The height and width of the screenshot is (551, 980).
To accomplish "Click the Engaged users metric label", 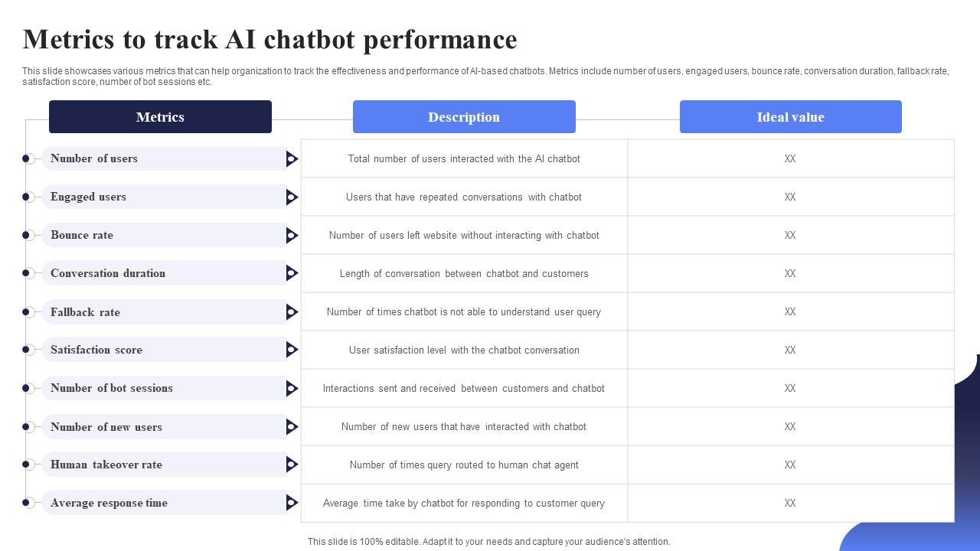I will [x=88, y=197].
